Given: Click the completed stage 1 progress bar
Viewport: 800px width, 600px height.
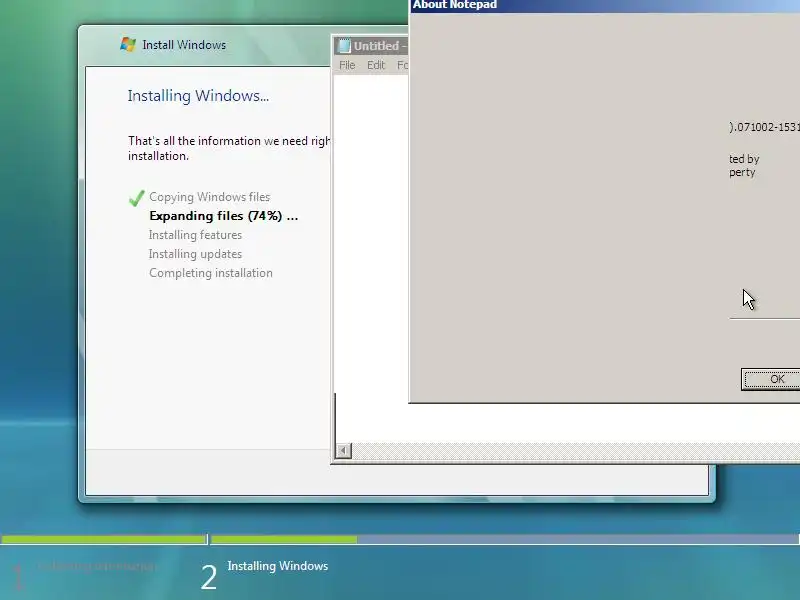Looking at the screenshot, I should coord(104,539).
